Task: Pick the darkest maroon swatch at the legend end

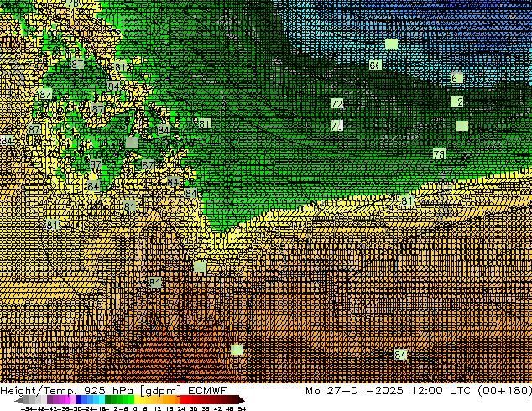Action: 242,399
